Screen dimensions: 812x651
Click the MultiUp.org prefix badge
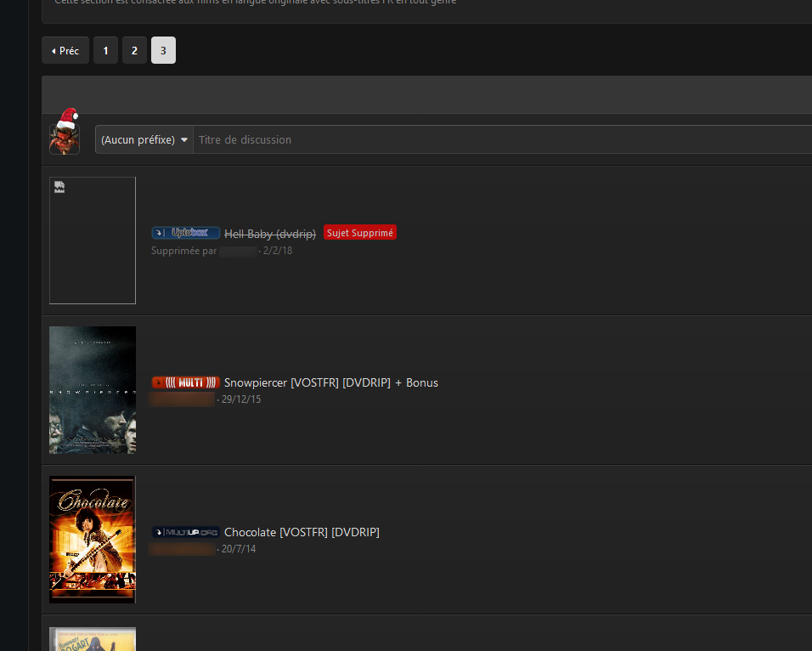point(186,532)
